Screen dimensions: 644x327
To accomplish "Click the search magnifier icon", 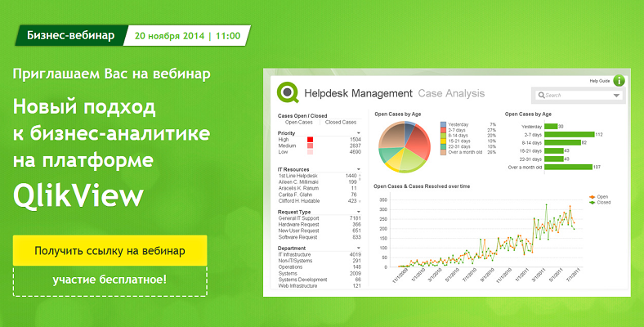I will click(x=542, y=96).
